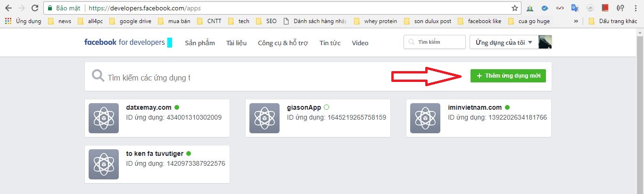
Task: Open the Google Translate extension icon
Action: click(x=575, y=8)
